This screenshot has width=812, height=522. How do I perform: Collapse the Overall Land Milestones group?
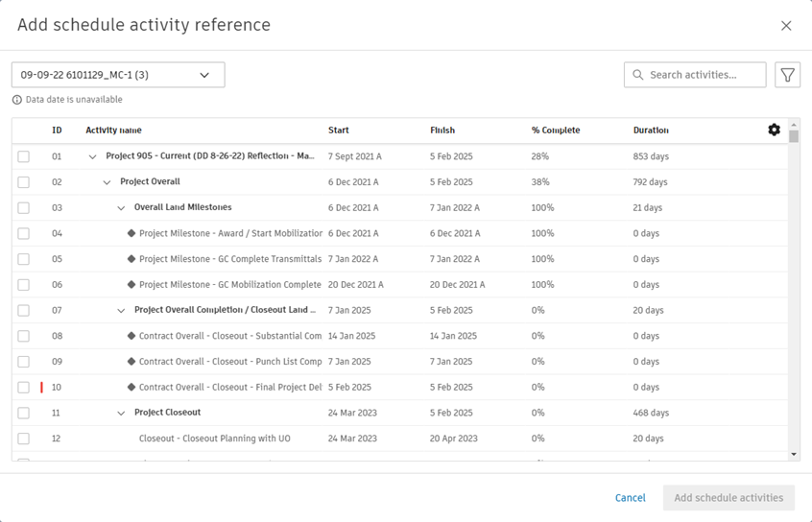(121, 208)
